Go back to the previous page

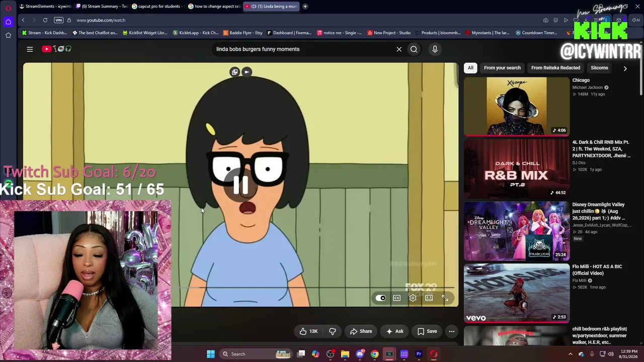coord(23,20)
